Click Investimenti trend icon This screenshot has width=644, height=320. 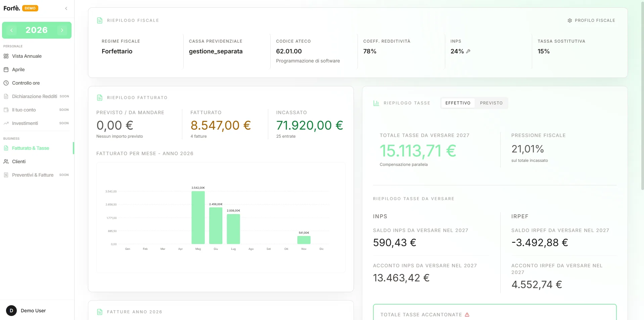(x=6, y=123)
